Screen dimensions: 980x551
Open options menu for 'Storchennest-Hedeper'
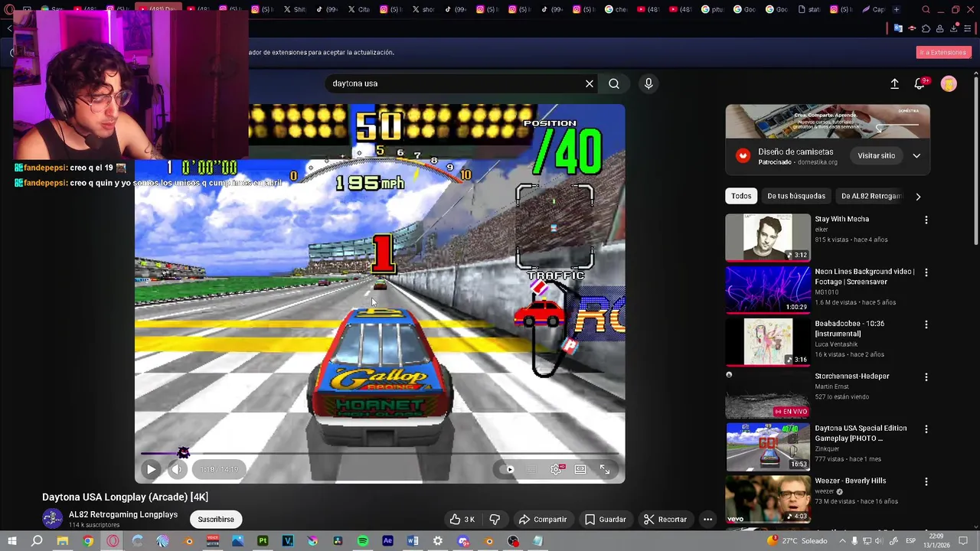click(x=926, y=377)
